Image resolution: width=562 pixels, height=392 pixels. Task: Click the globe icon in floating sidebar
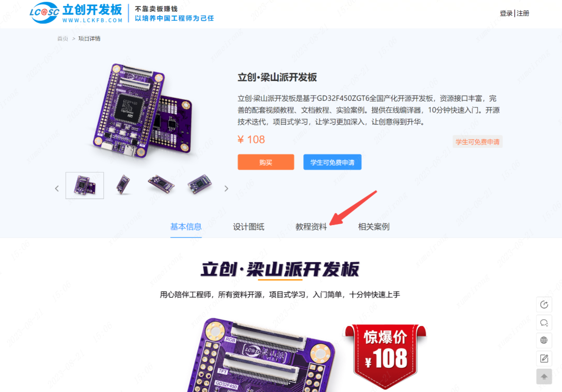544,340
